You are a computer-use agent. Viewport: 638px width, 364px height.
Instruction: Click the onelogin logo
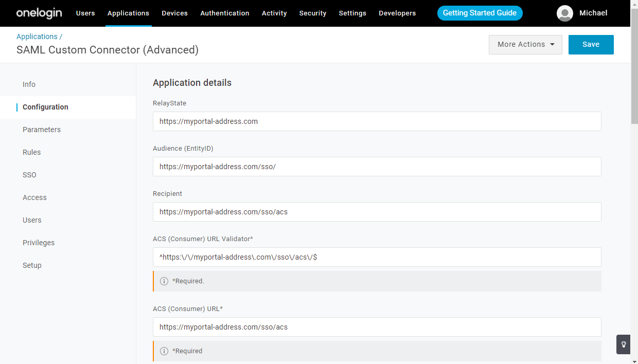pos(39,13)
